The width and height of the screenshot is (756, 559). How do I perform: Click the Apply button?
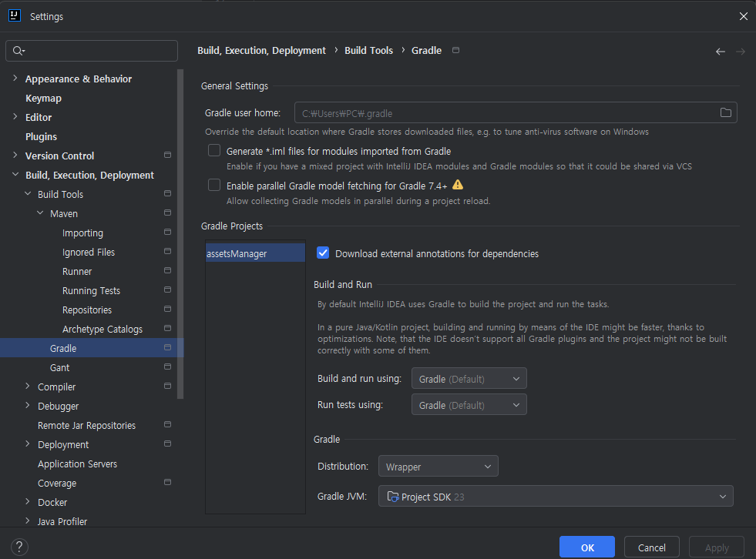[x=717, y=547]
